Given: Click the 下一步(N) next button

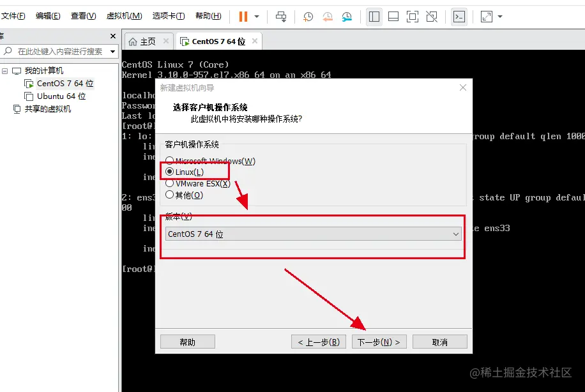Looking at the screenshot, I should click(x=379, y=342).
